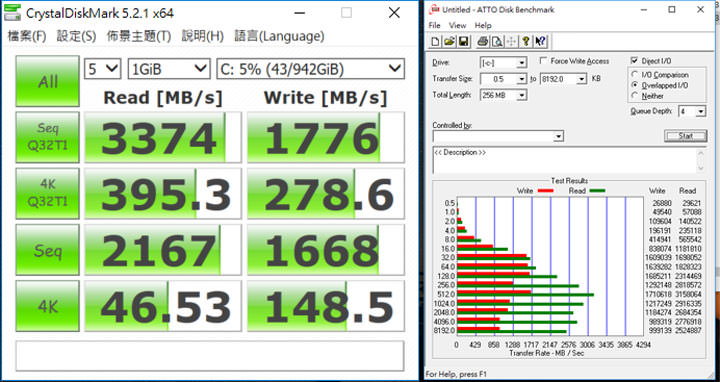This screenshot has height=382, width=720.
Task: Open the Transfer Size start dropdown 0.5
Action: click(503, 79)
